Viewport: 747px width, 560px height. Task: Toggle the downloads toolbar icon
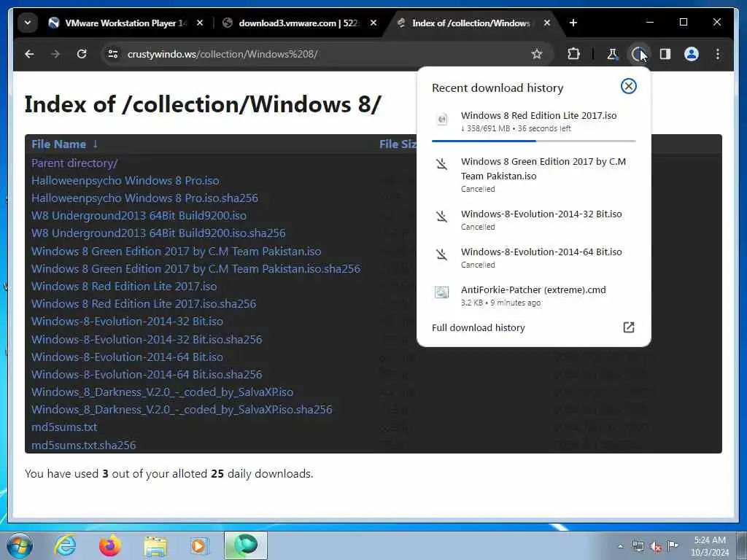click(638, 54)
